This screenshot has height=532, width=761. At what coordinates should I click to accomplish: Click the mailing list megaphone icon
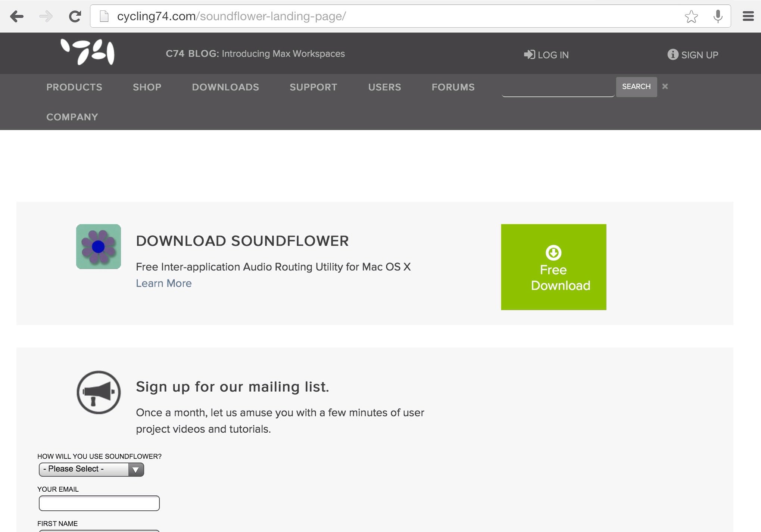click(x=98, y=392)
